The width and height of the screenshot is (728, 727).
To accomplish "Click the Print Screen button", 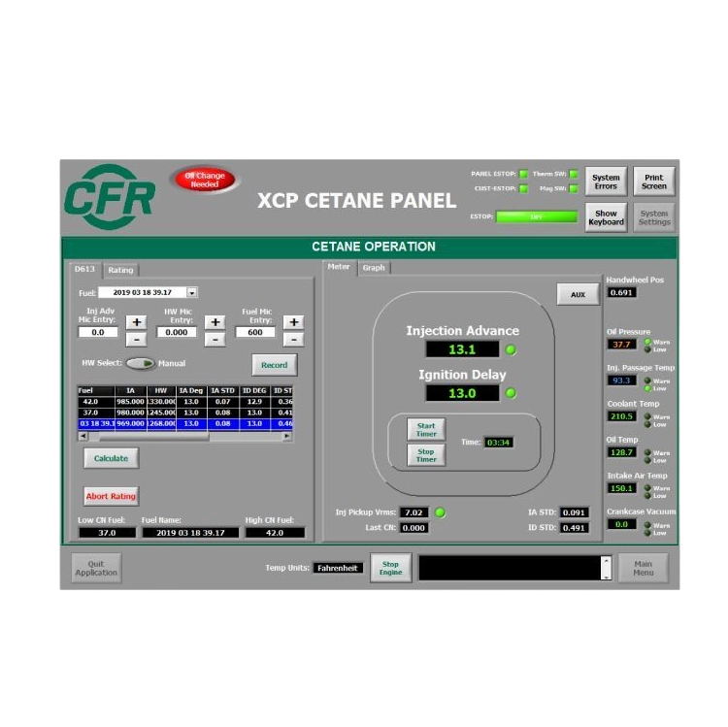I will 653,182.
